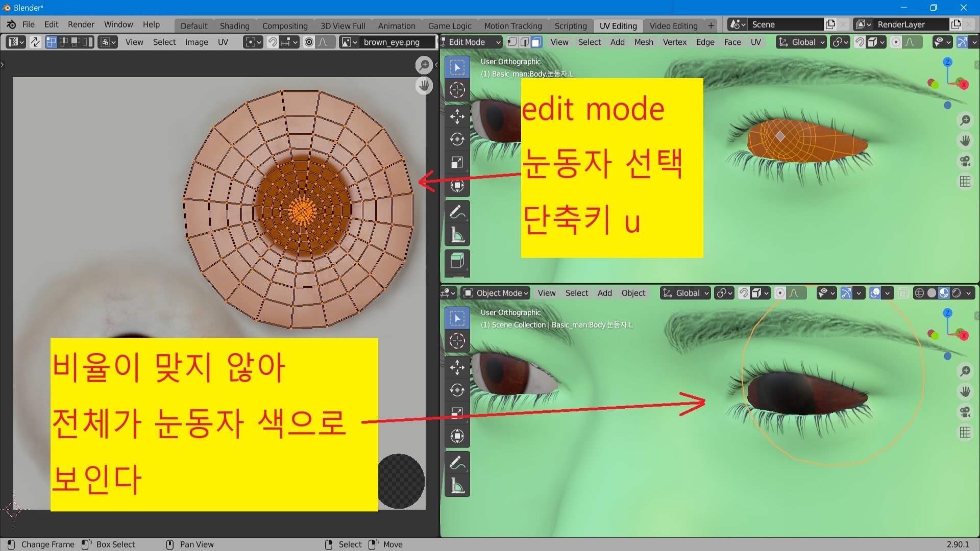Select UV island selection mode
The width and height of the screenshot is (980, 551).
[x=88, y=42]
